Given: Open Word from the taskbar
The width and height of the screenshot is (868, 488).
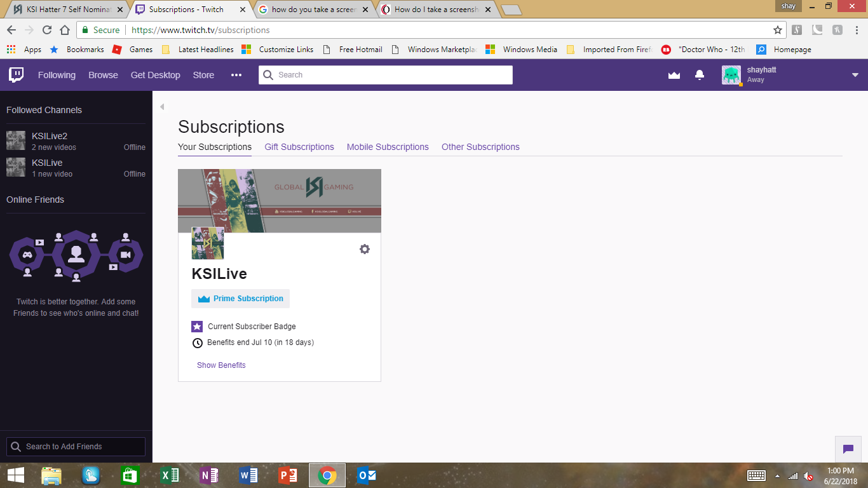Looking at the screenshot, I should pos(248,475).
